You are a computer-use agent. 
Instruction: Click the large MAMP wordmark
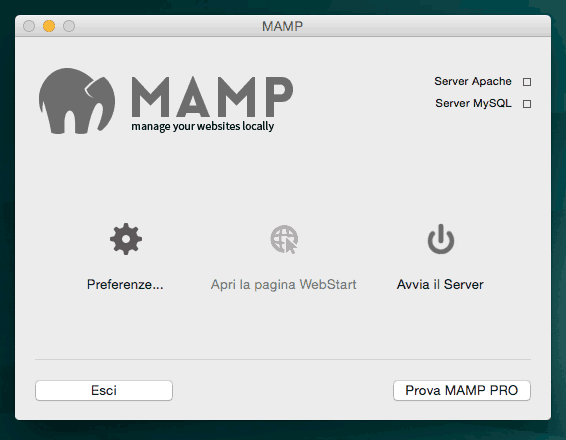coord(212,96)
